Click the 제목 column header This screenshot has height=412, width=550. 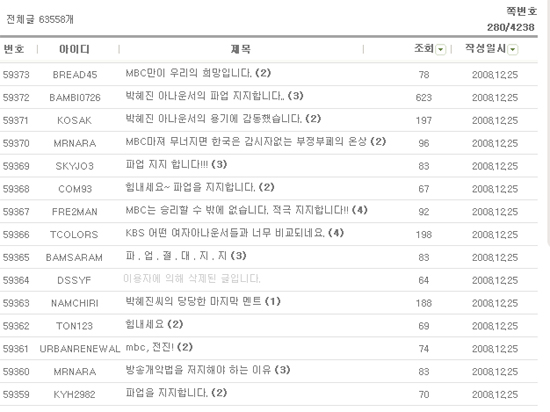tap(241, 49)
